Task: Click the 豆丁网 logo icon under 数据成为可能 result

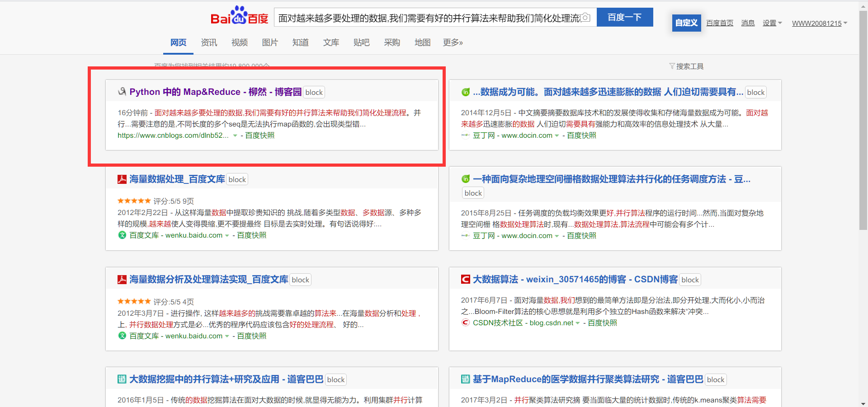Action: coord(465,135)
